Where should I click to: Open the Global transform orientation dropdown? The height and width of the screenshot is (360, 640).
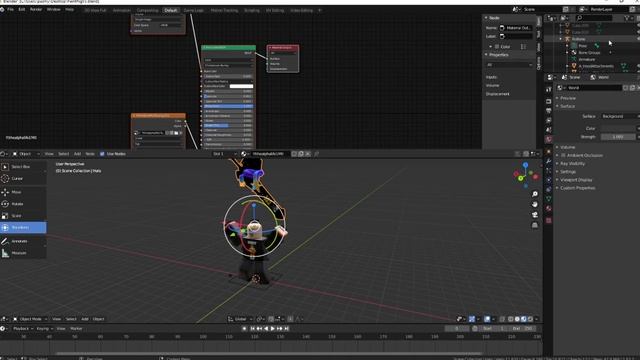coord(240,319)
